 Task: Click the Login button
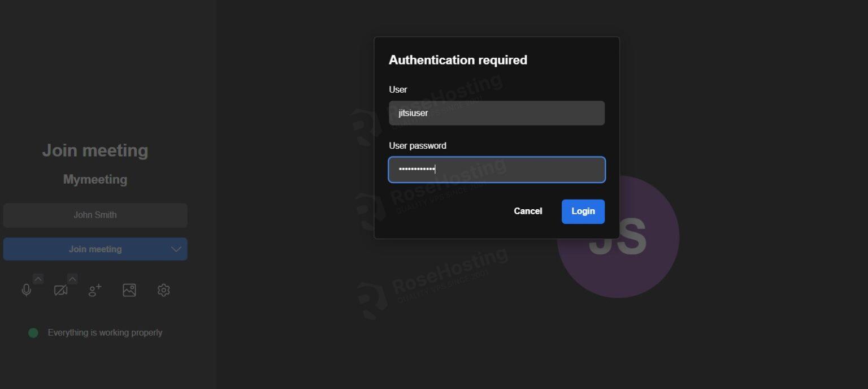tap(583, 211)
